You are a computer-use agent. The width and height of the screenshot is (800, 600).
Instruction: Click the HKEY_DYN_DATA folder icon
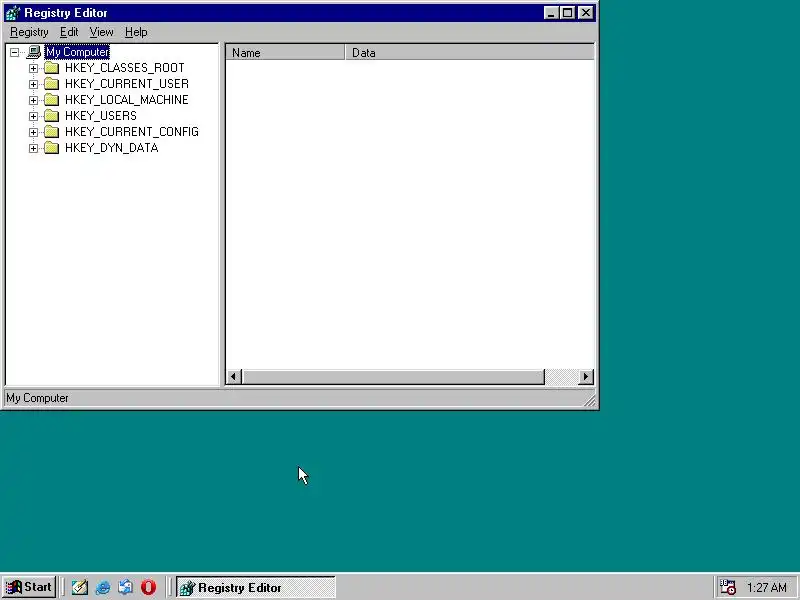[52, 147]
